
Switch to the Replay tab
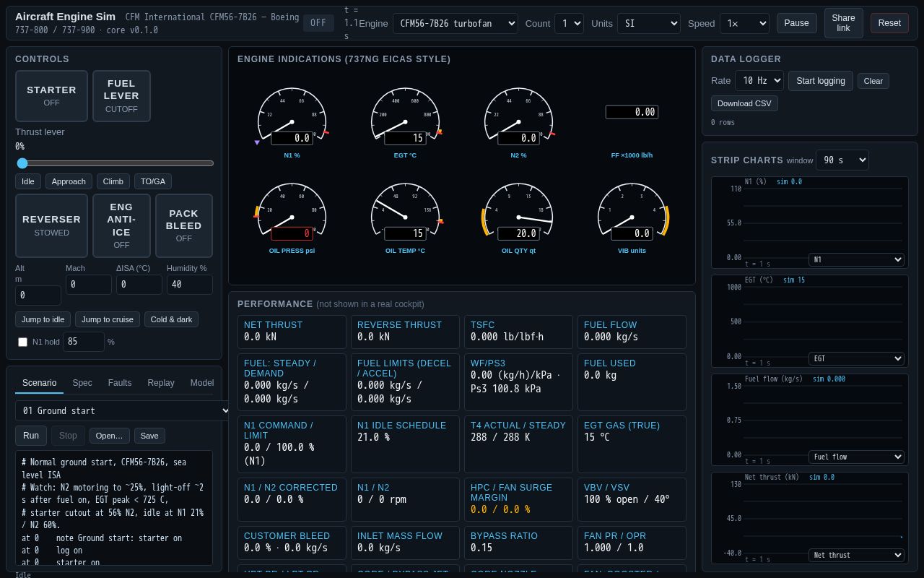coord(161,383)
